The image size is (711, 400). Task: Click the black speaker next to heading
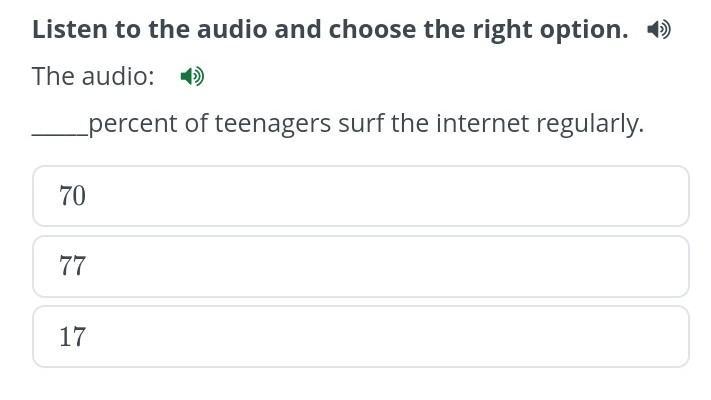tap(658, 30)
